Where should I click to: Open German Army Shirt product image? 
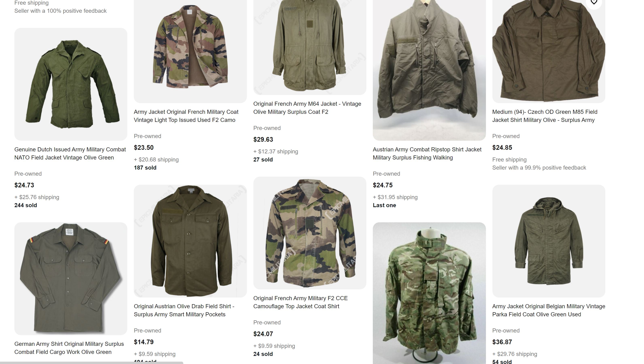(x=71, y=279)
